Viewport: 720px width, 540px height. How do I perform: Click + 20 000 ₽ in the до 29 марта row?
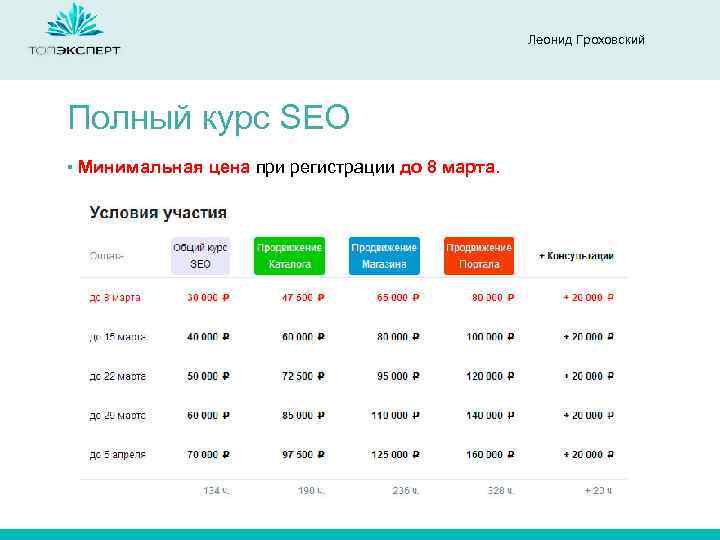589,416
